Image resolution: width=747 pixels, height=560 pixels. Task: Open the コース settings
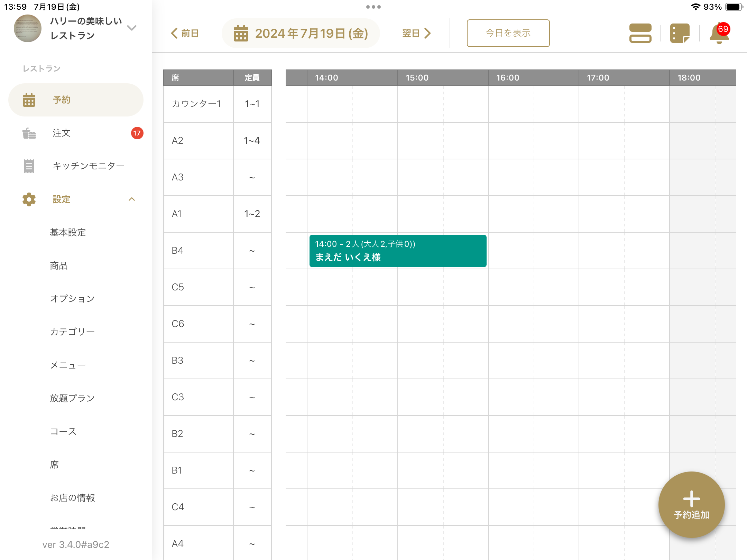(63, 431)
